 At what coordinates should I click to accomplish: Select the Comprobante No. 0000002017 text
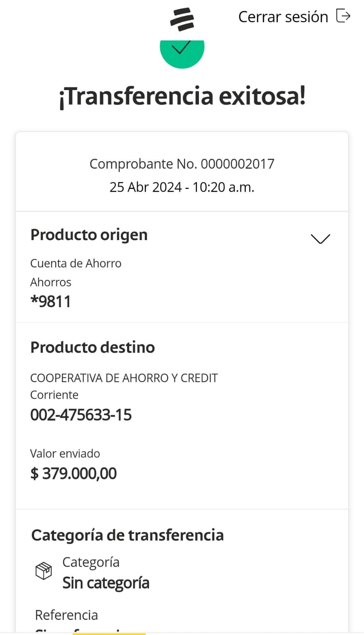pyautogui.click(x=182, y=164)
